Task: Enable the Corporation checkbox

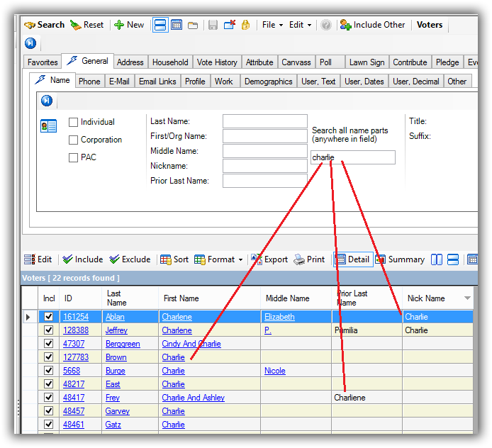Action: [x=73, y=140]
